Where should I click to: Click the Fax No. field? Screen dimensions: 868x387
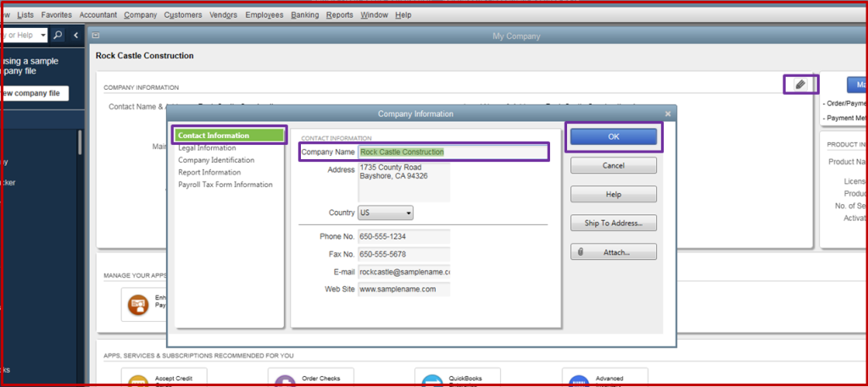pos(404,254)
